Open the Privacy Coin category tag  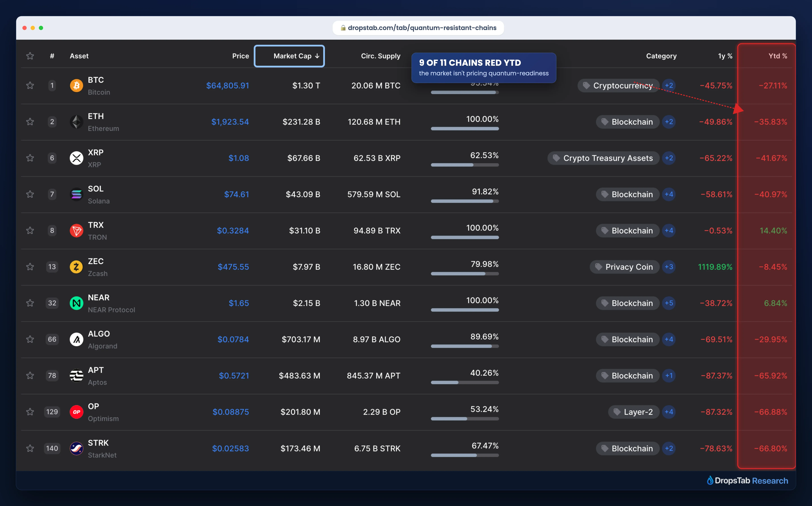[624, 267]
